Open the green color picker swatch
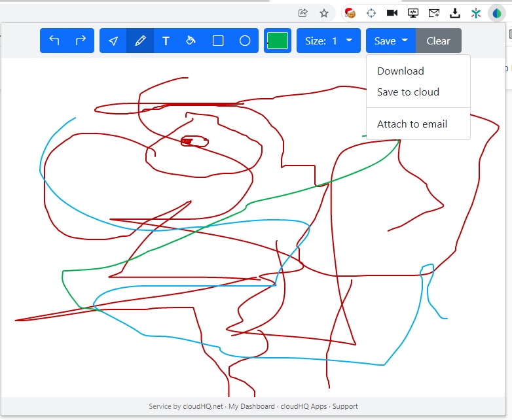Viewport: 512px width, 420px height. click(278, 41)
